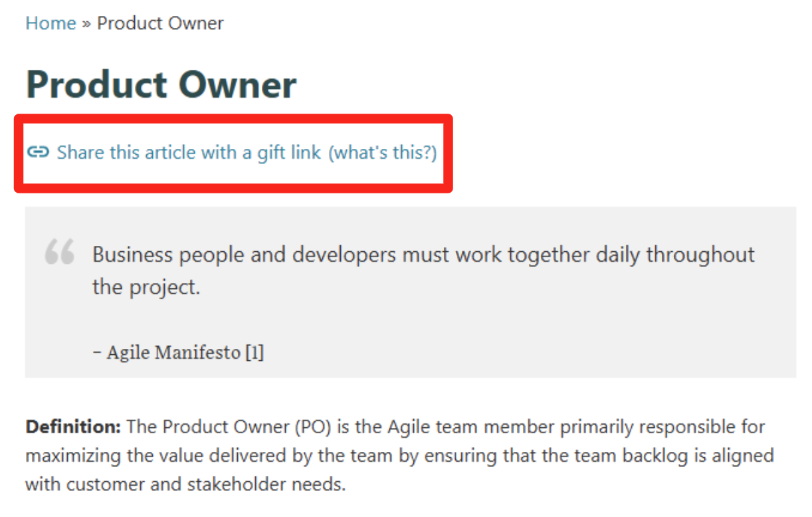Viewport: 812px width, 517px height.
Task: Open the Home breadcrumb link
Action: click(x=51, y=23)
